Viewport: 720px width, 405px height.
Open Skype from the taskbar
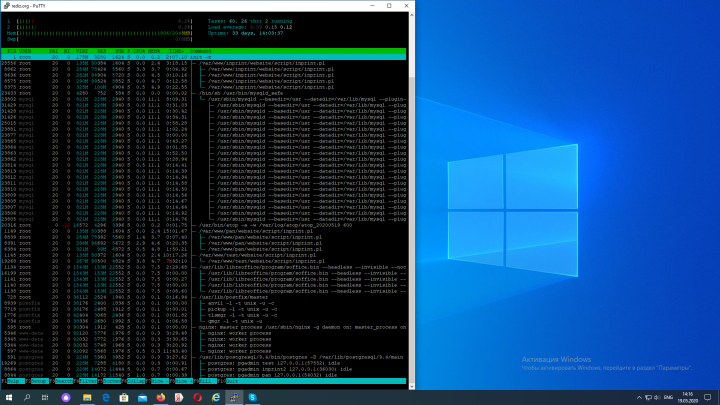[255, 397]
